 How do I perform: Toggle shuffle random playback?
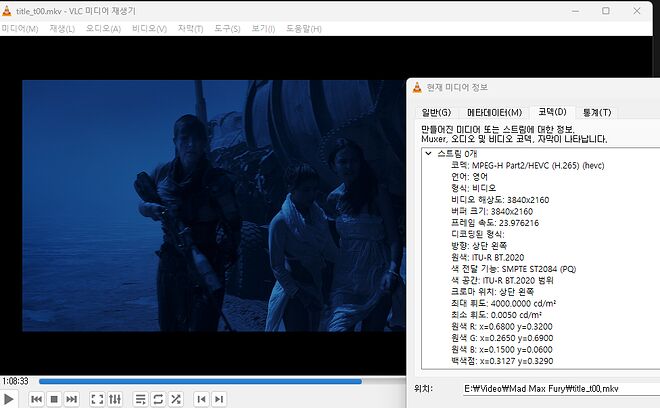tap(176, 399)
